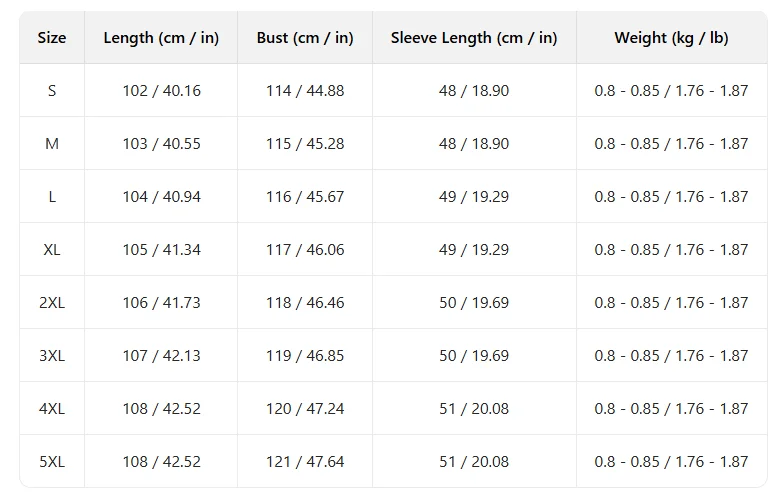This screenshot has height=492, width=781.
Task: Click the Size column header
Action: [52, 38]
